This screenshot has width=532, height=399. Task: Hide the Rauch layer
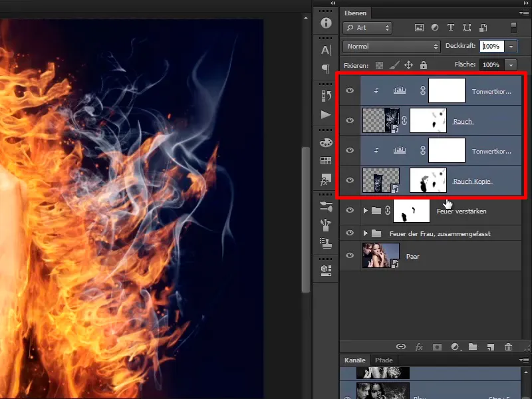350,120
